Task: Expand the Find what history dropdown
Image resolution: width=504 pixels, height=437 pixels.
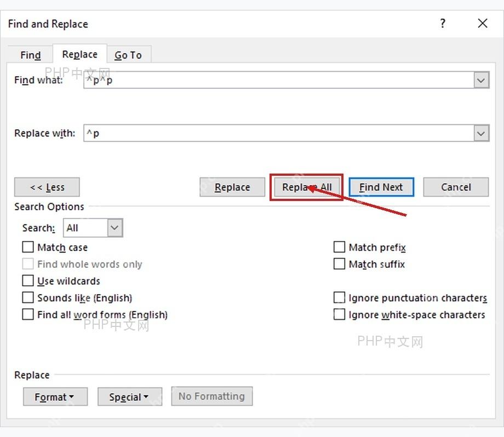Action: click(x=481, y=80)
